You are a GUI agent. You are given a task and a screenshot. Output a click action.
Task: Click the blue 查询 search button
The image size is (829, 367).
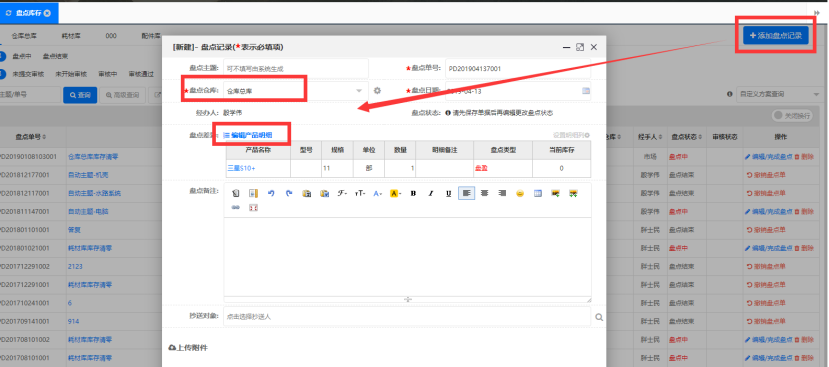click(x=80, y=95)
